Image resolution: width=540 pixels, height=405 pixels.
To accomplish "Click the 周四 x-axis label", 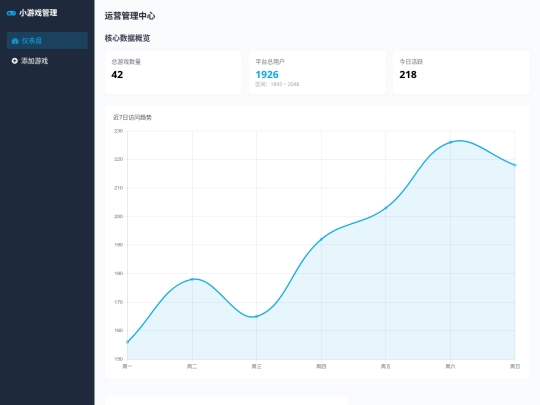I will 321,366.
